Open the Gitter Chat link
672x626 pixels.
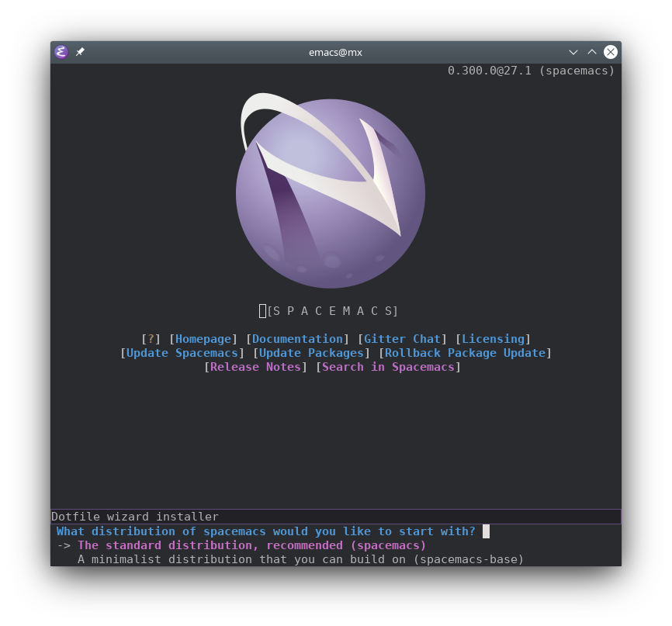402,339
